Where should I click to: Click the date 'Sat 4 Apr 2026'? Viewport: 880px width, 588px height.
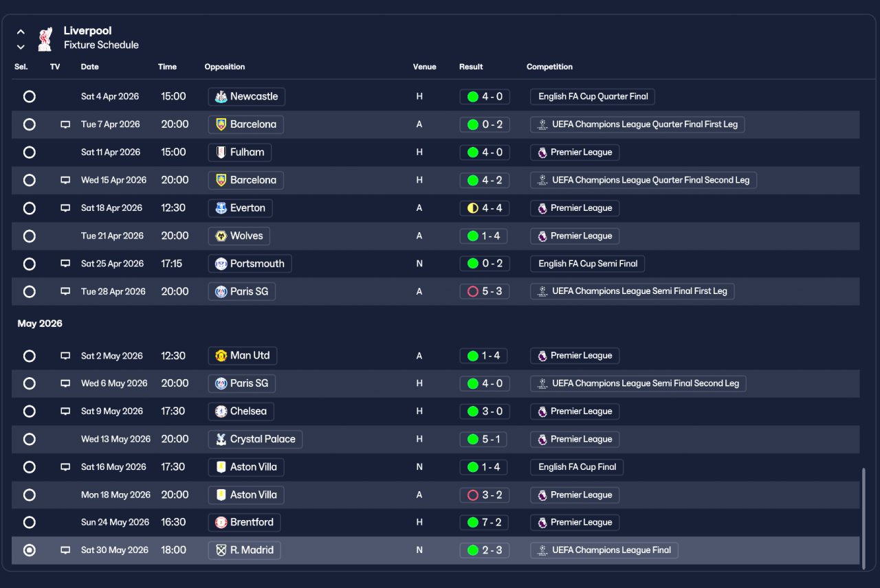pyautogui.click(x=111, y=97)
